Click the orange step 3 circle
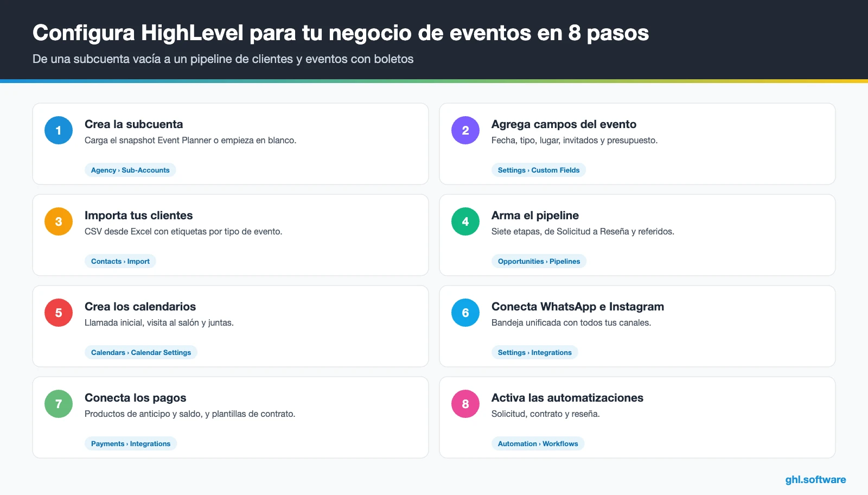Viewport: 868px width, 495px height. 59,221
